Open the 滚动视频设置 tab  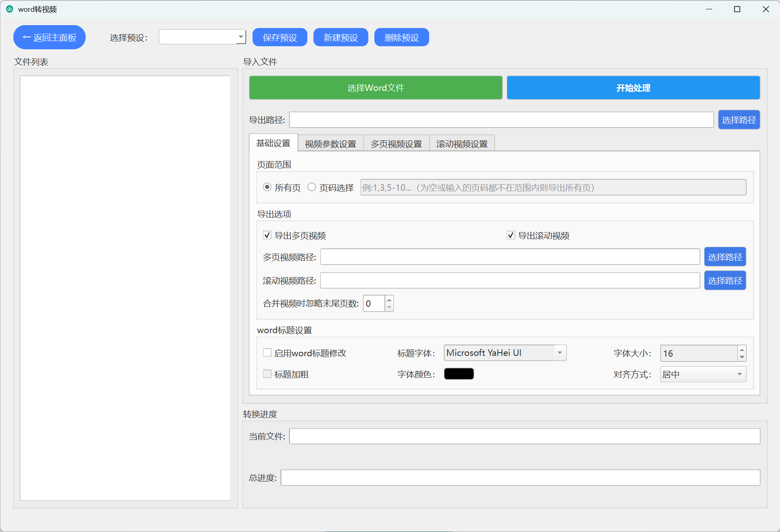tap(462, 144)
